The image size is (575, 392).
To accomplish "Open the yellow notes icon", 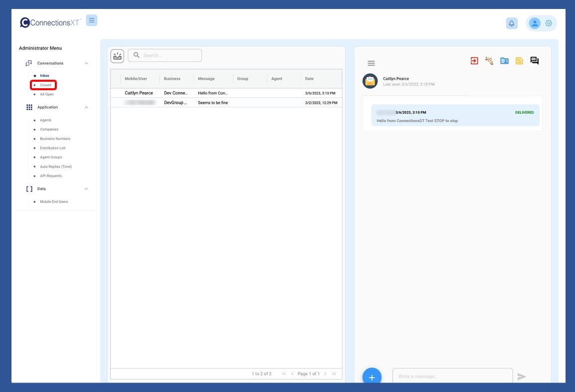I will point(519,61).
